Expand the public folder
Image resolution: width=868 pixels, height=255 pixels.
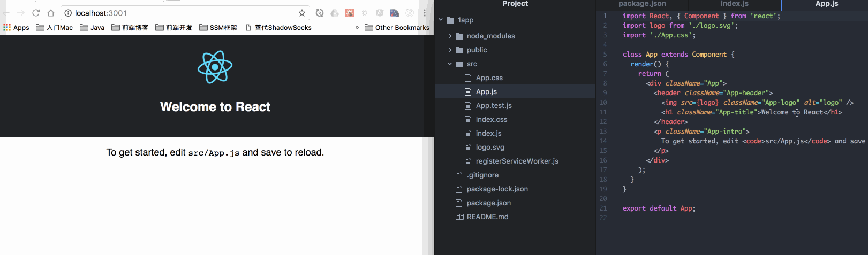tap(450, 50)
